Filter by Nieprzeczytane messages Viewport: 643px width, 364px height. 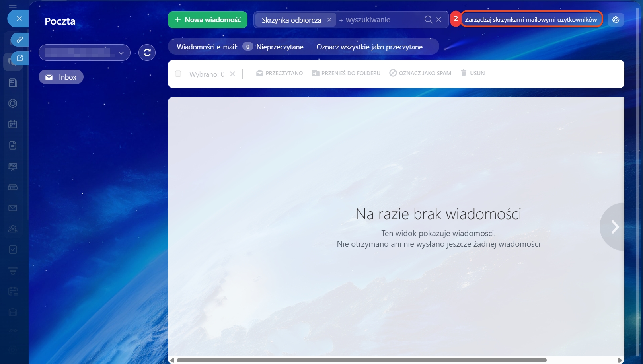[280, 47]
